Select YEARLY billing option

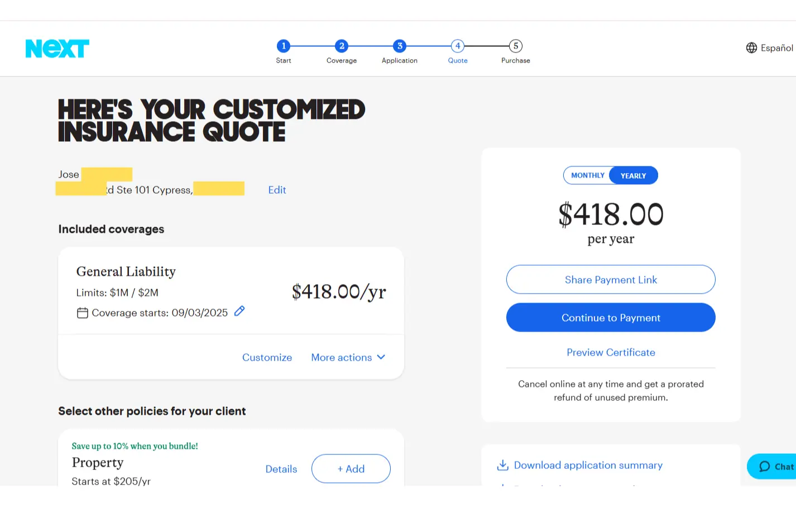(x=633, y=176)
